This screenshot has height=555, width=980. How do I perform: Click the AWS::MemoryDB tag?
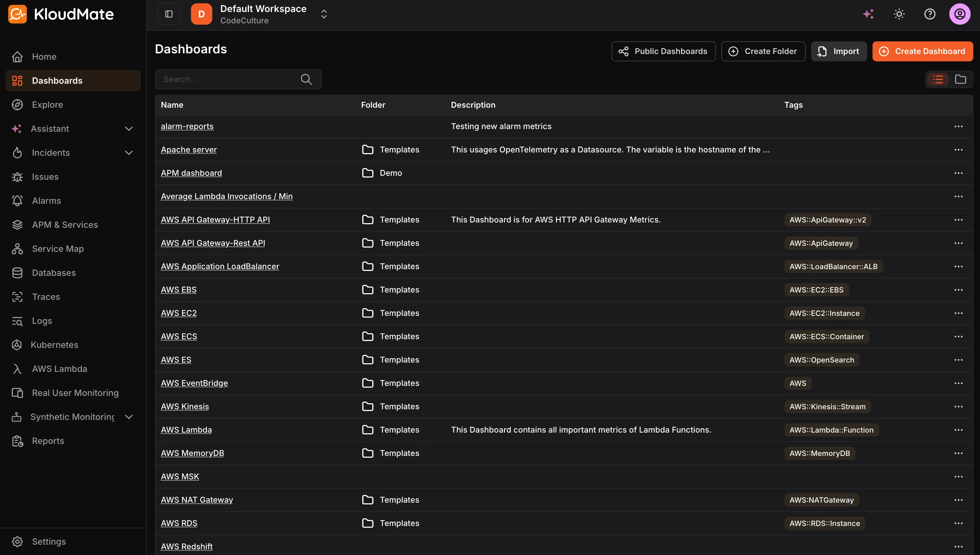pyautogui.click(x=819, y=453)
